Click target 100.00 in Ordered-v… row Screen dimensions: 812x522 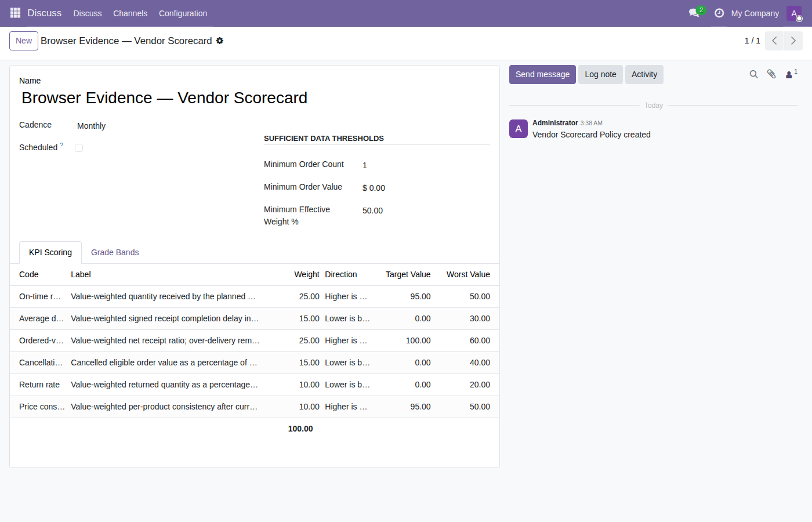click(x=418, y=340)
